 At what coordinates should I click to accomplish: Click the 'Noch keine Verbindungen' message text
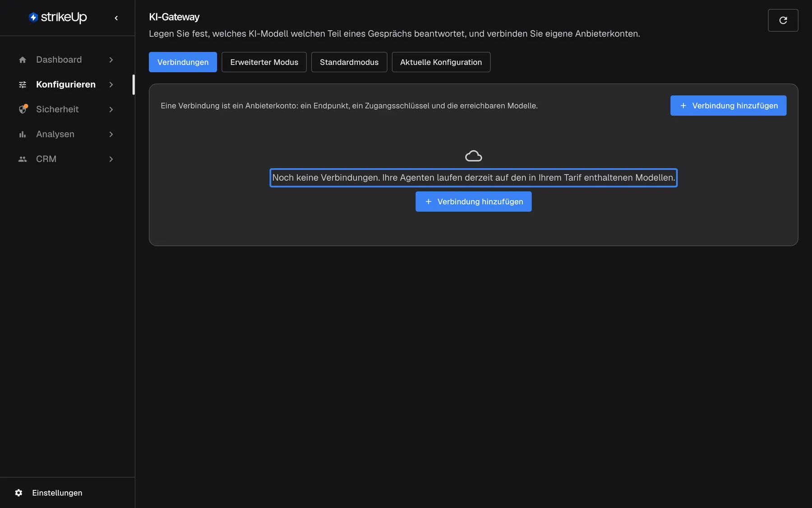coord(474,177)
